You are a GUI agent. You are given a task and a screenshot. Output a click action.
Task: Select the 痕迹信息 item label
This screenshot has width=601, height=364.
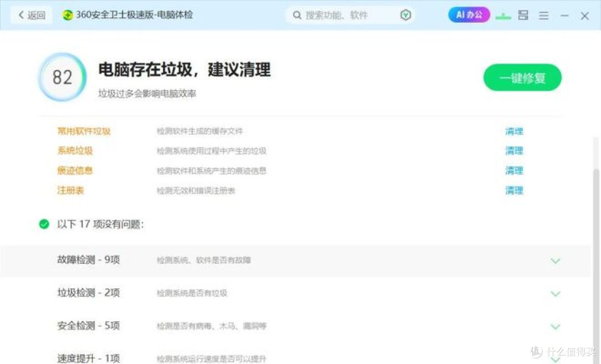point(75,171)
